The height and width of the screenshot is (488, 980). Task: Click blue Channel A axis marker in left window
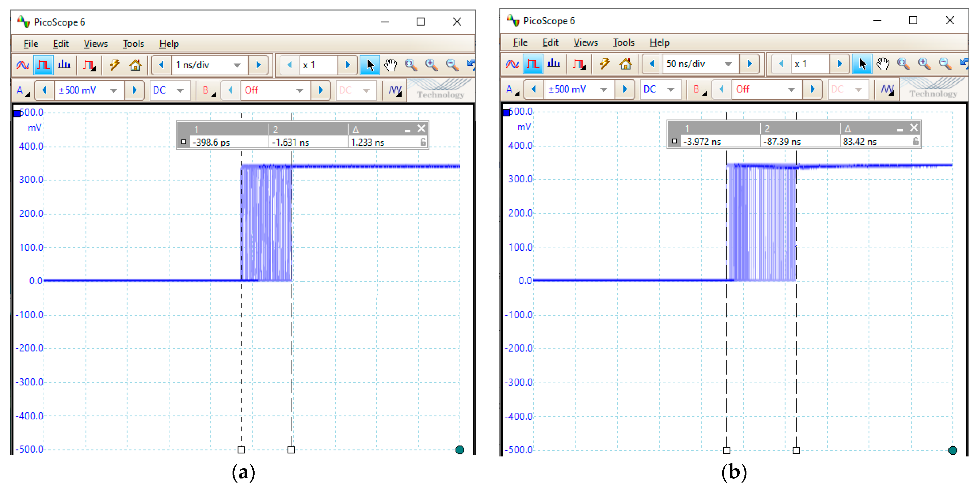(17, 113)
